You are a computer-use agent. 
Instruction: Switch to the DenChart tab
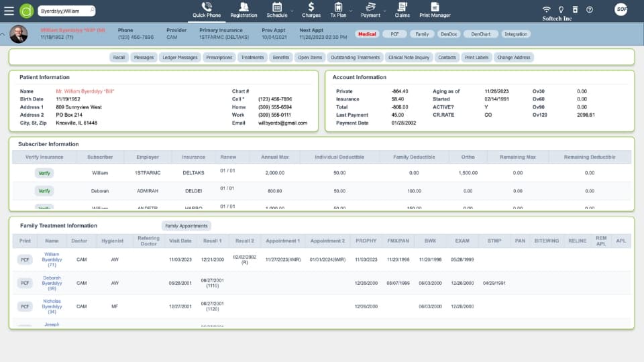click(480, 34)
